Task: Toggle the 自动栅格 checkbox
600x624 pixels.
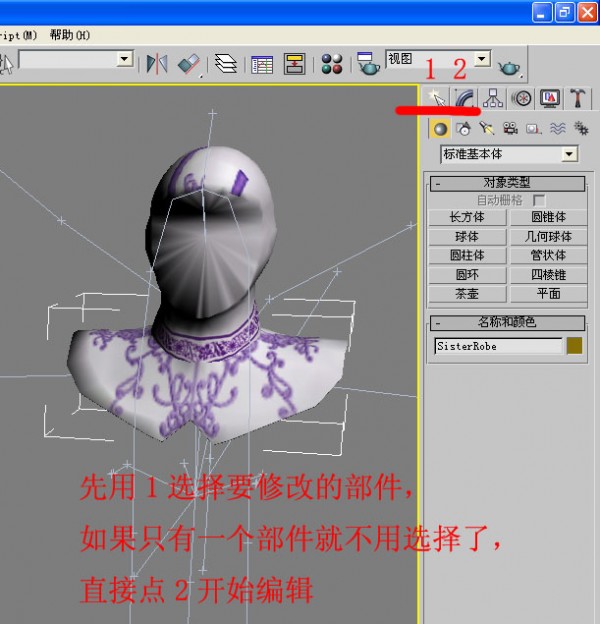Action: [539, 200]
